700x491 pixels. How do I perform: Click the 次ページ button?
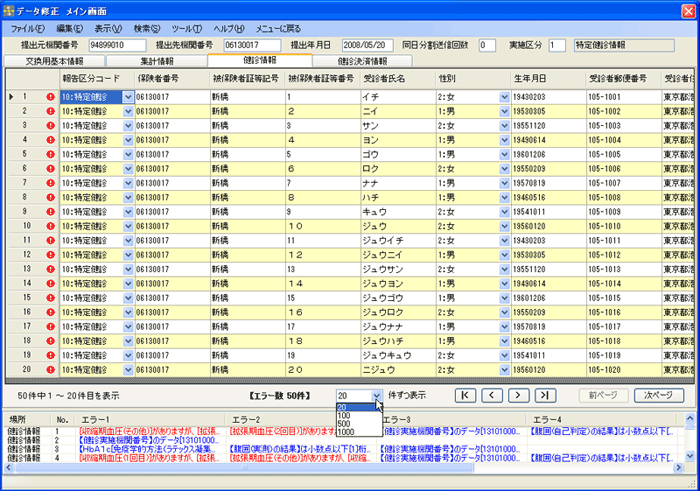[659, 395]
